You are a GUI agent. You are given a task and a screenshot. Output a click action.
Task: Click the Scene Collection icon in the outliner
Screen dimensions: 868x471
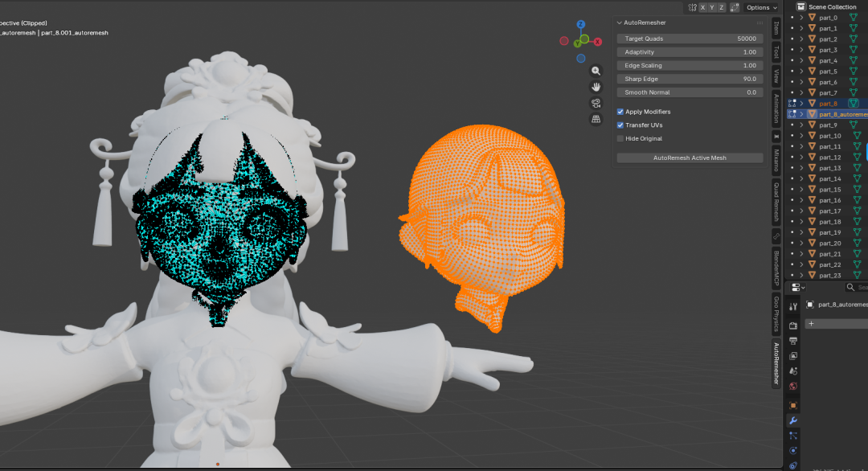800,6
